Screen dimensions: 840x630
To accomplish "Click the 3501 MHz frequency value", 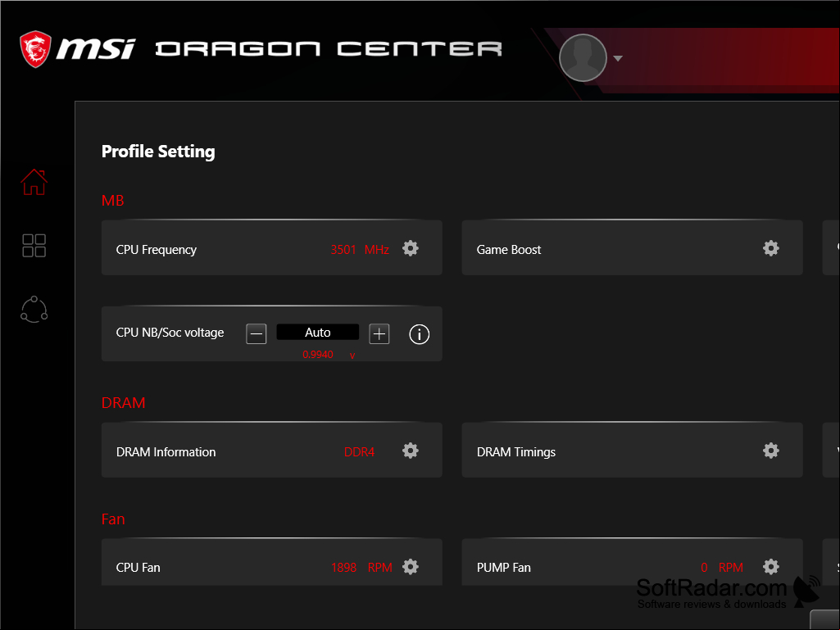I will (360, 250).
